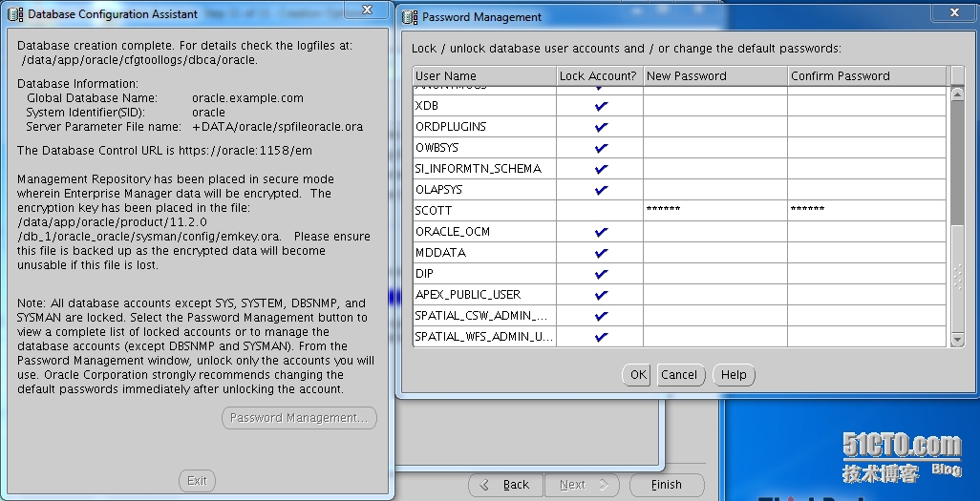Image resolution: width=980 pixels, height=501 pixels.
Task: Click the Database Configuration Assistant window icon
Action: point(15,13)
